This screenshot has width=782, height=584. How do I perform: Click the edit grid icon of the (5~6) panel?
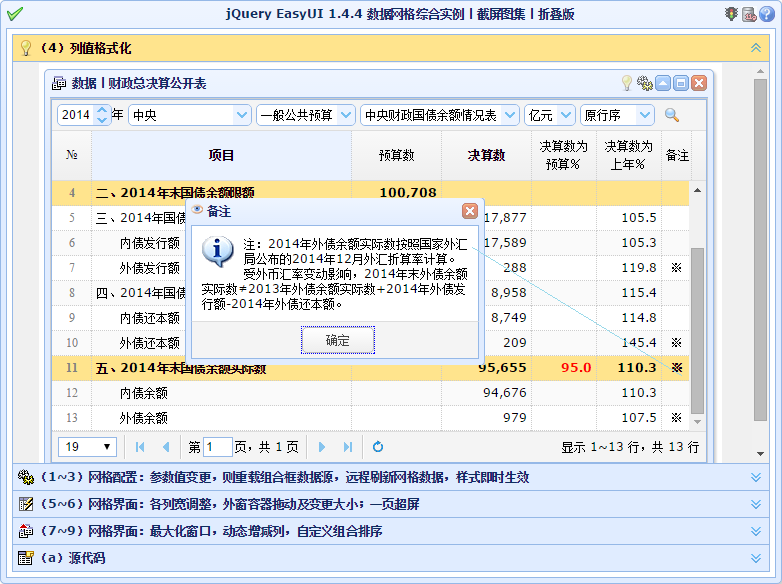click(x=26, y=504)
